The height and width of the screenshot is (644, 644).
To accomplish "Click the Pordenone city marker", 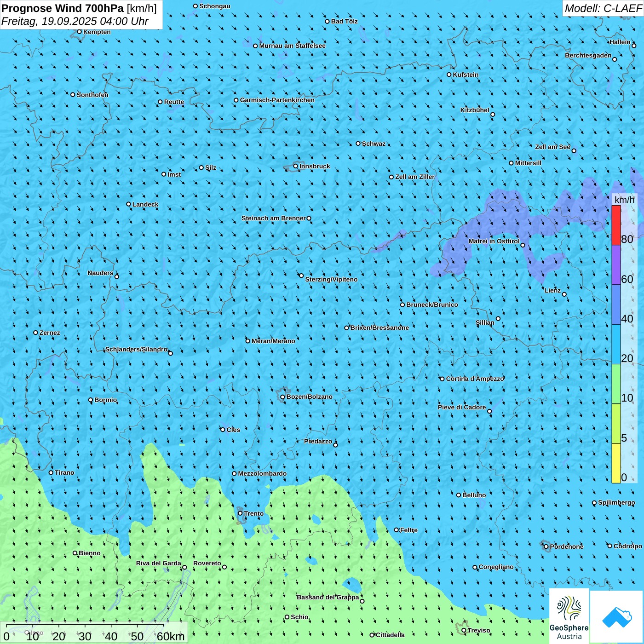I will click(x=546, y=546).
